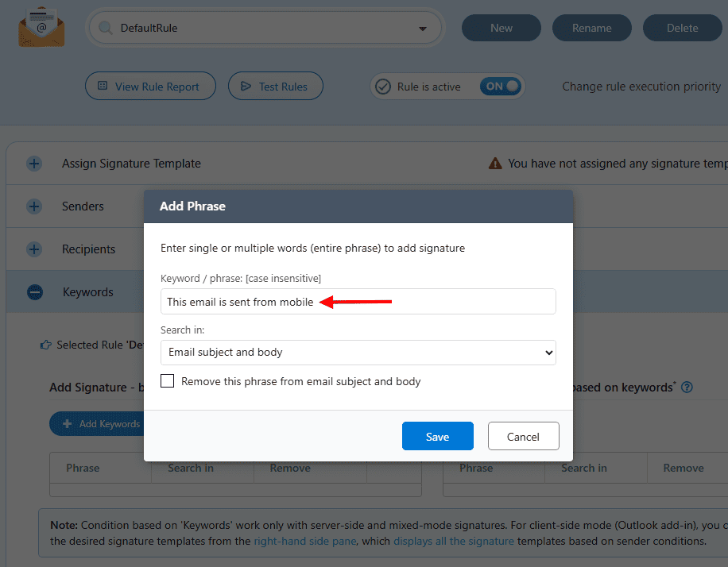Collapse the Keywords section
Screen dimensions: 728x567
coord(34,292)
